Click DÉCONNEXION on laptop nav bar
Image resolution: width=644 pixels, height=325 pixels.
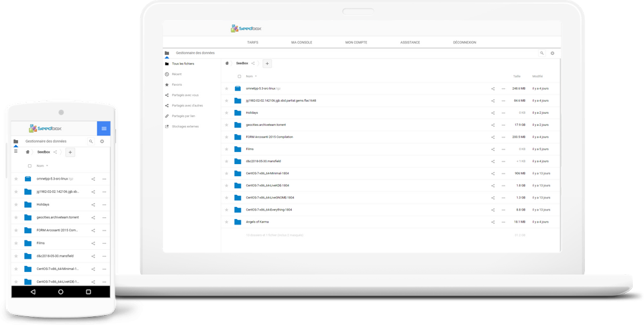click(x=464, y=42)
